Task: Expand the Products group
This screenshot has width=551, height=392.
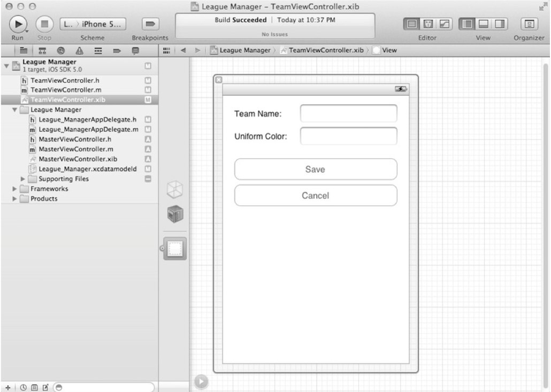Action: pyautogui.click(x=14, y=198)
